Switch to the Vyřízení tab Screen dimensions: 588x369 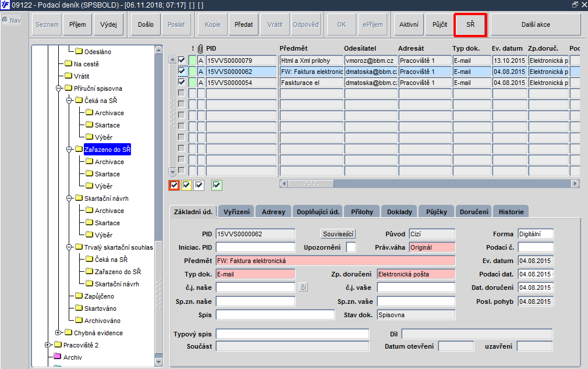tap(236, 212)
